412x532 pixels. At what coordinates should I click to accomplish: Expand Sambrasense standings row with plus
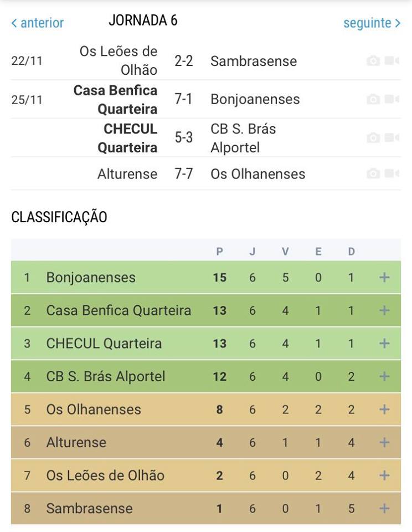click(x=384, y=509)
